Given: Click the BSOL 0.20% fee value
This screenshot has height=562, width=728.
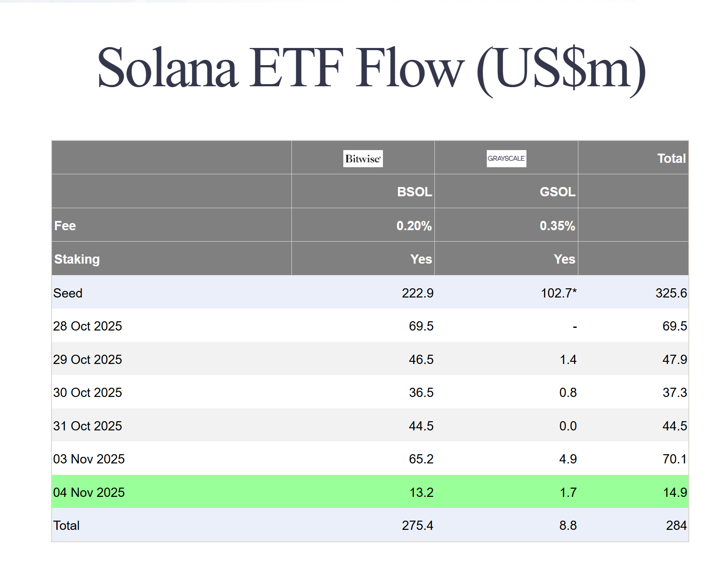Looking at the screenshot, I should point(414,226).
